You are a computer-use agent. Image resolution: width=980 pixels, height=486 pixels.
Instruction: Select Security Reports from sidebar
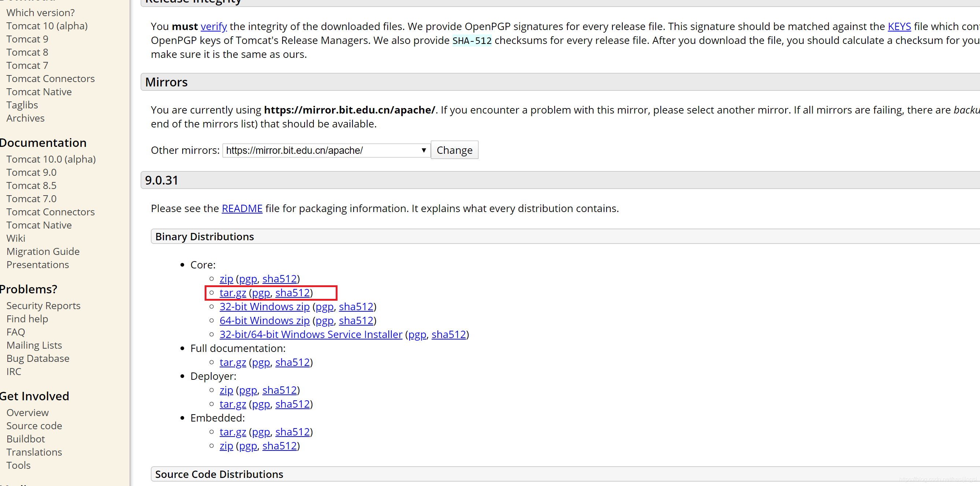coord(44,306)
